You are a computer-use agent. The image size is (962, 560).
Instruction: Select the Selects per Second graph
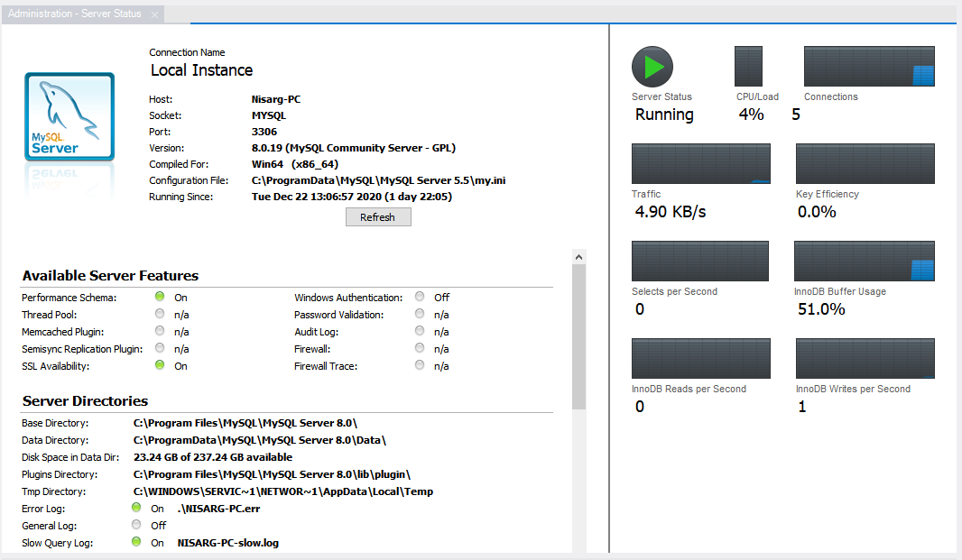pos(700,261)
